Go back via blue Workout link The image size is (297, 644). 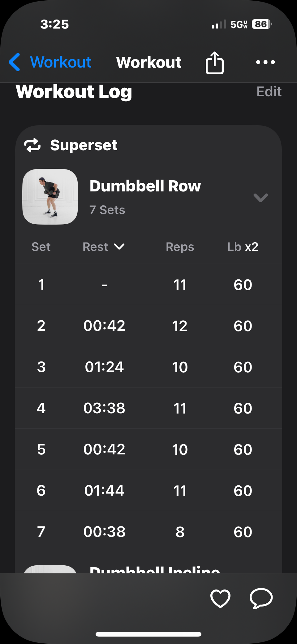[61, 62]
